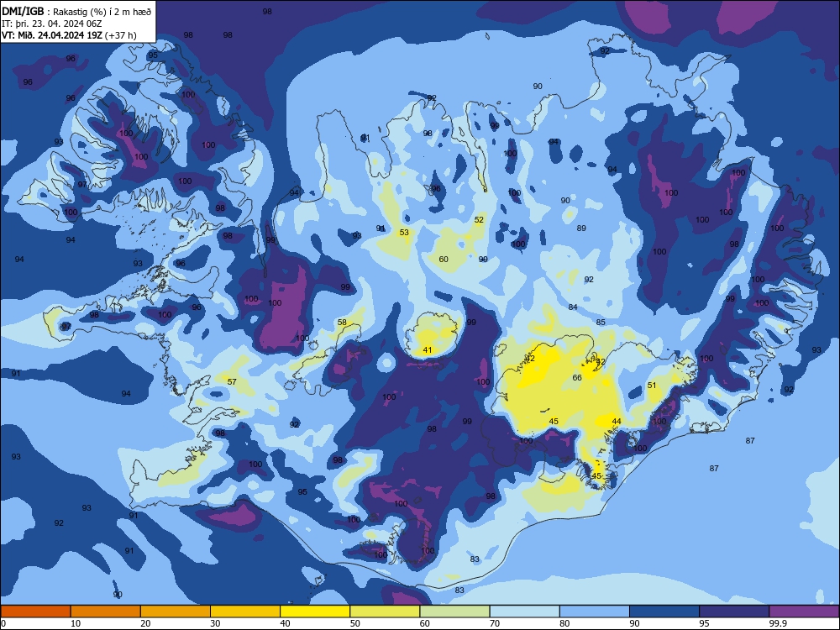The width and height of the screenshot is (840, 630).
Task: Click the '44' humidity value on the map
Action: pyautogui.click(x=617, y=422)
